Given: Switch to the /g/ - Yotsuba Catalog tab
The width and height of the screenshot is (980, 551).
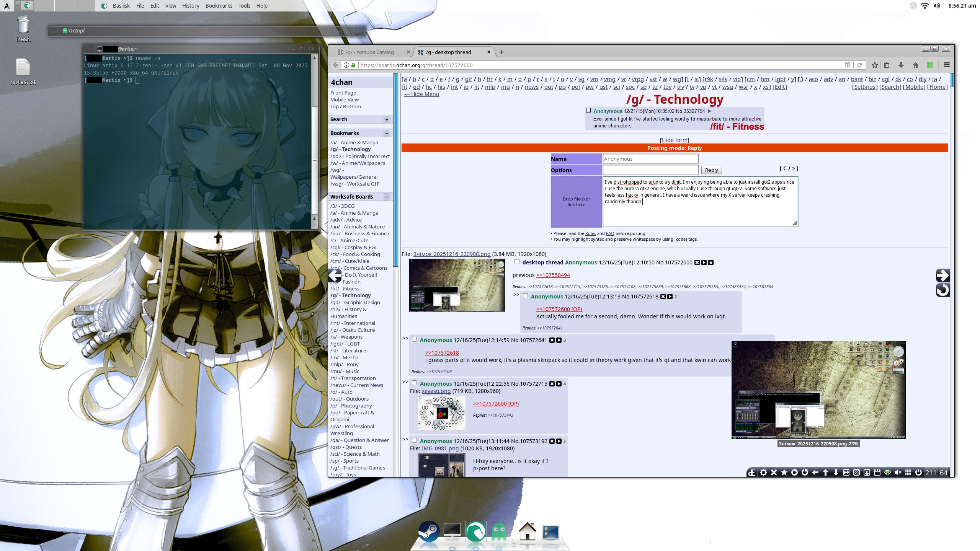Looking at the screenshot, I should tap(369, 52).
